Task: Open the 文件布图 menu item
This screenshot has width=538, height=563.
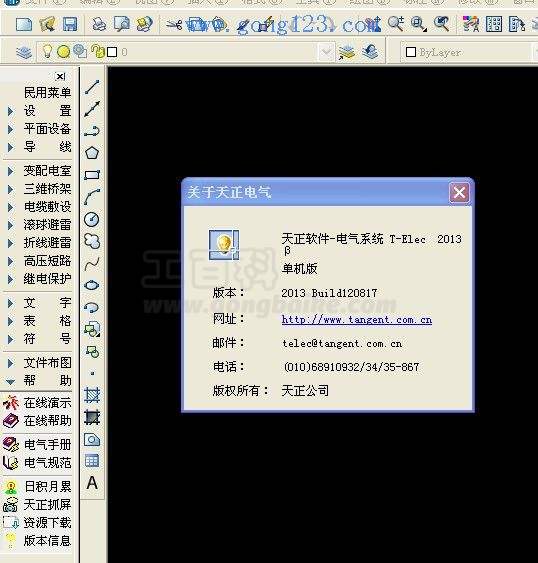Action: pos(47,363)
